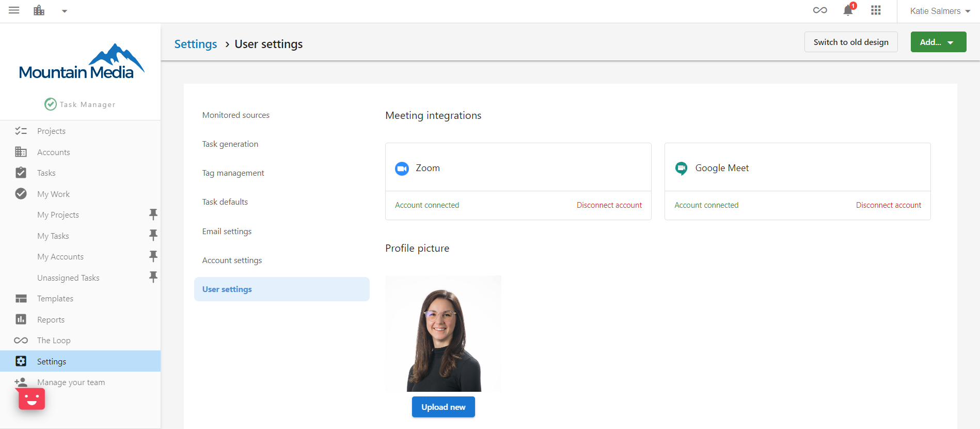
Task: Go to My Tasks
Action: tap(53, 236)
